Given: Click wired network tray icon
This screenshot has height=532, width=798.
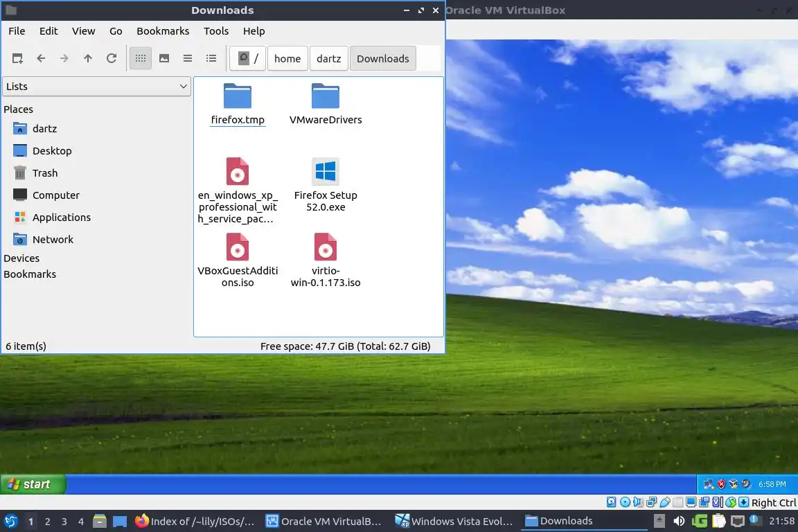Looking at the screenshot, I should coord(738,522).
